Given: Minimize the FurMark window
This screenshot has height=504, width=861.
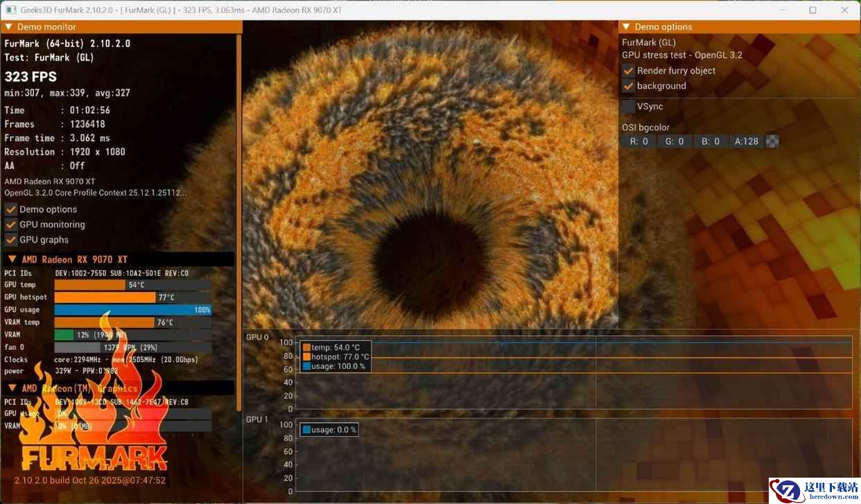Looking at the screenshot, I should [x=781, y=10].
